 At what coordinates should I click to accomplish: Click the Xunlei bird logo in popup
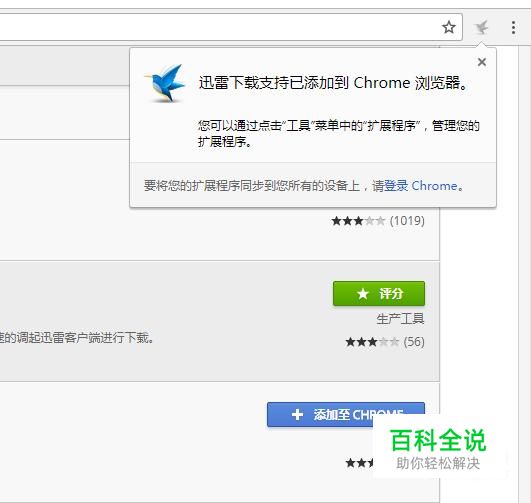click(x=165, y=83)
